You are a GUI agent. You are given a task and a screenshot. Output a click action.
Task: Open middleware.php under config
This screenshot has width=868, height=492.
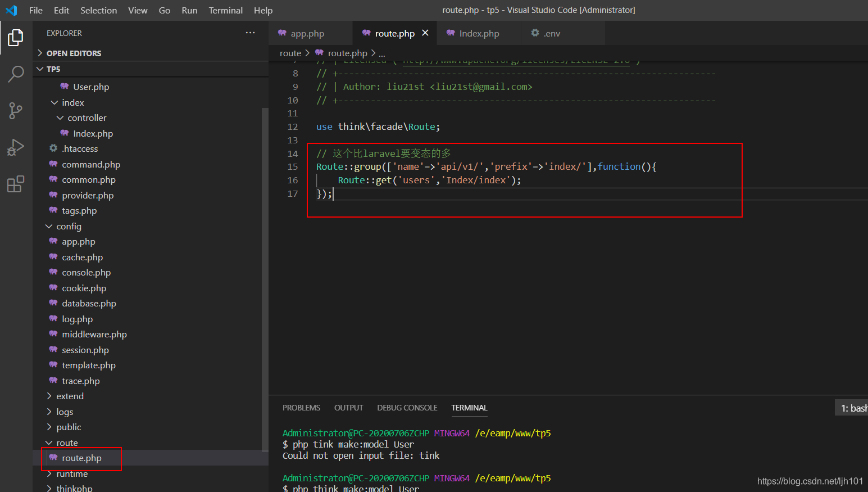pos(94,334)
